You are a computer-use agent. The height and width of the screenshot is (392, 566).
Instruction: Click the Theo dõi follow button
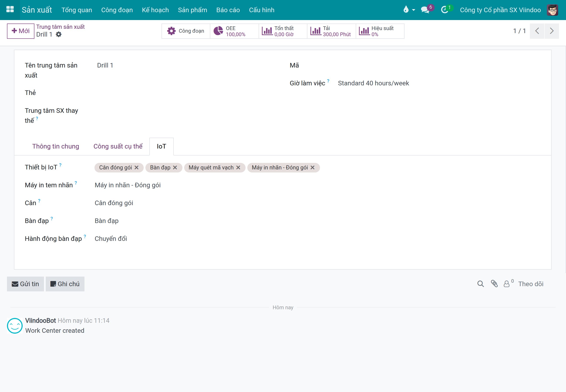click(x=531, y=284)
